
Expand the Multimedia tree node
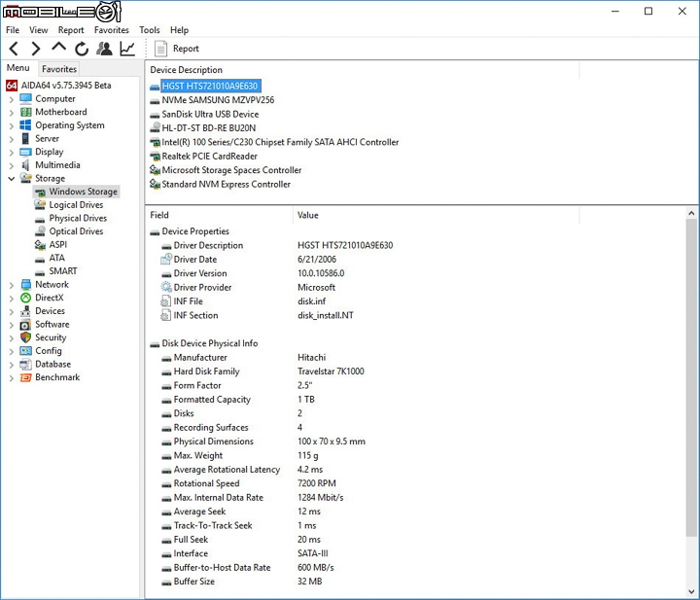[12, 165]
